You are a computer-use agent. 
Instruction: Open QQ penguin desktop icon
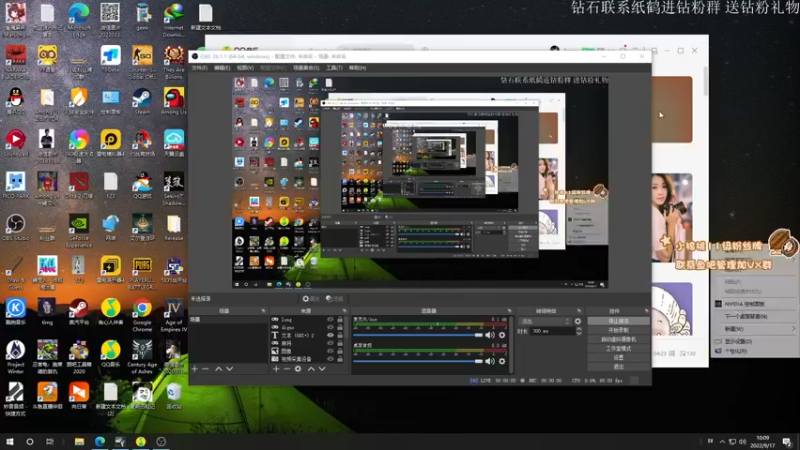(x=16, y=102)
